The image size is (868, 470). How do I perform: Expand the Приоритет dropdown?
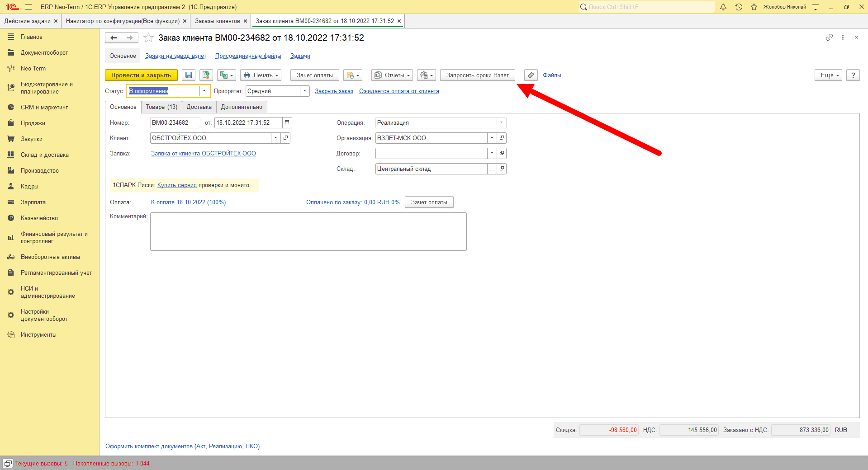click(x=305, y=91)
